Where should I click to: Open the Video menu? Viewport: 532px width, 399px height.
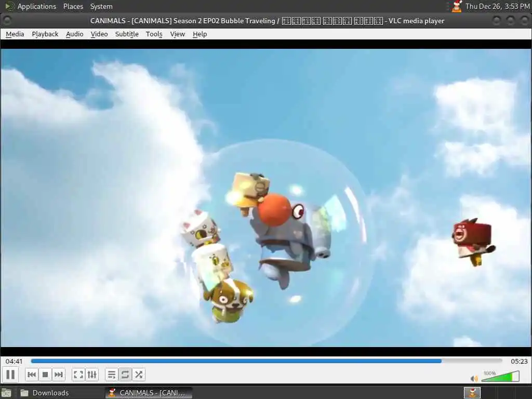pyautogui.click(x=99, y=34)
